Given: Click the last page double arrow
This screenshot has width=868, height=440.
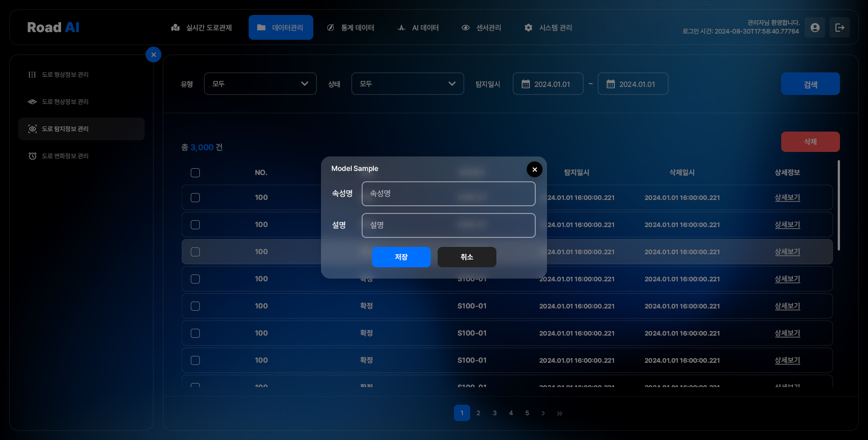Looking at the screenshot, I should click(560, 413).
